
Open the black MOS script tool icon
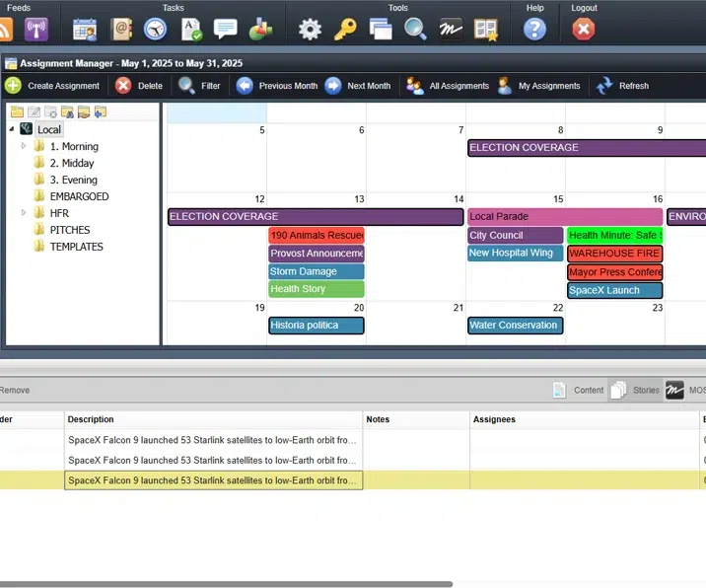coord(451,30)
